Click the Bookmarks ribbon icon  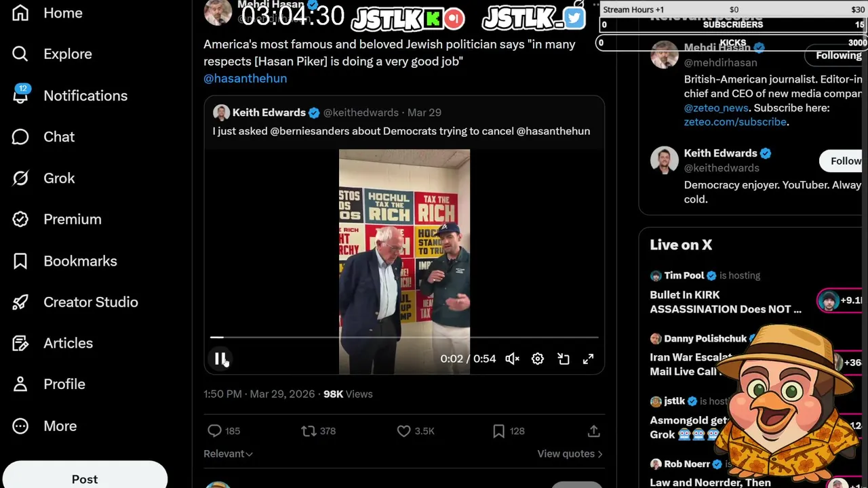point(20,261)
